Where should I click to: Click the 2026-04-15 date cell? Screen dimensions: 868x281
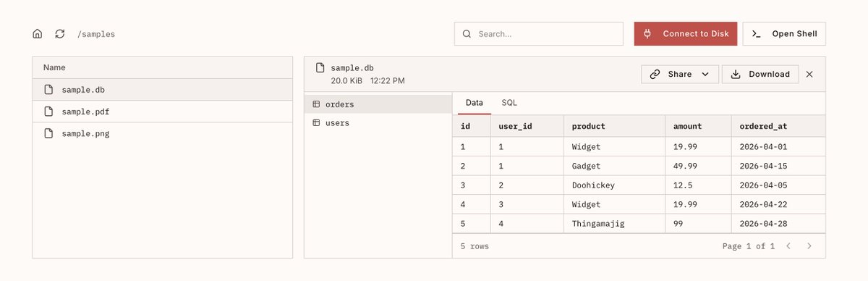[x=778, y=166]
